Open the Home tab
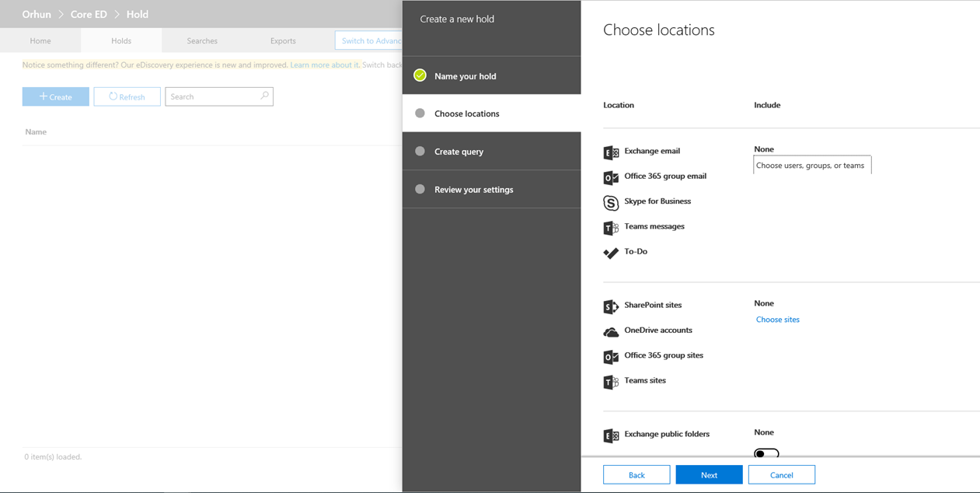Screen dimensions: 980x493 40,40
